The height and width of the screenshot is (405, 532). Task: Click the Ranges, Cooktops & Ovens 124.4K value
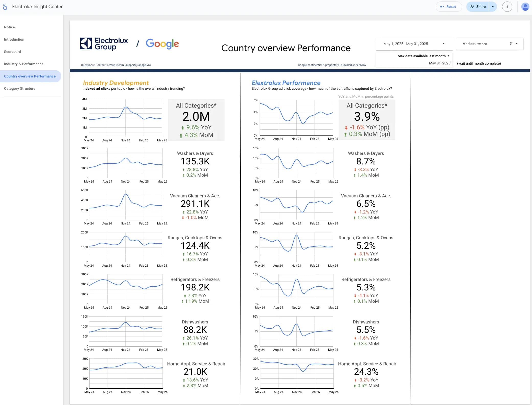195,246
